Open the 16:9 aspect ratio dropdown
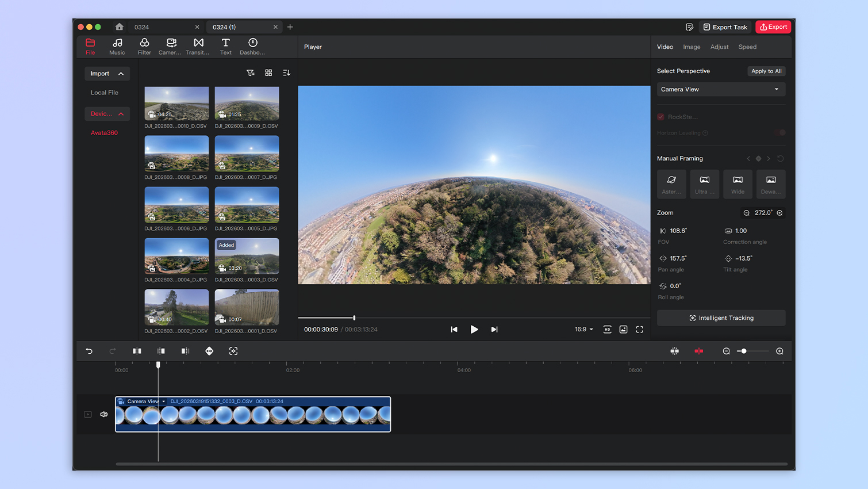868x489 pixels. pos(583,329)
